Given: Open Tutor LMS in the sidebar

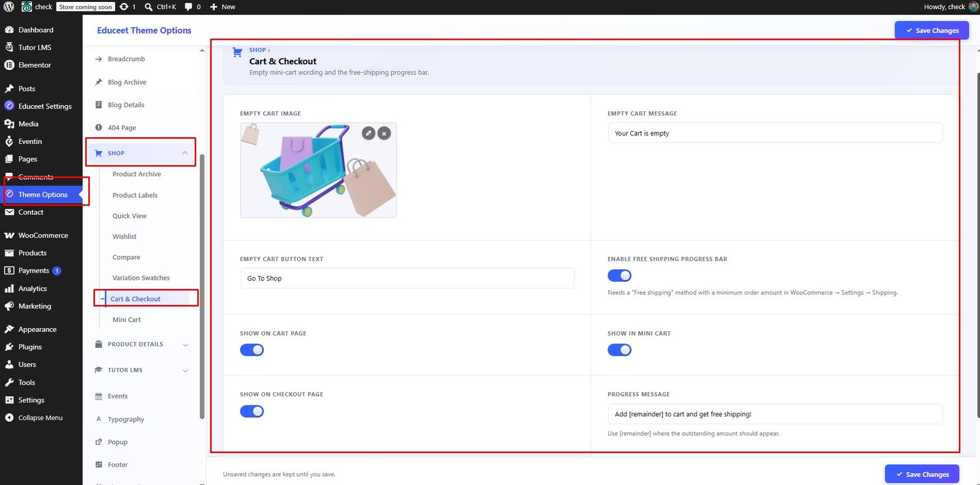Looking at the screenshot, I should tap(35, 47).
